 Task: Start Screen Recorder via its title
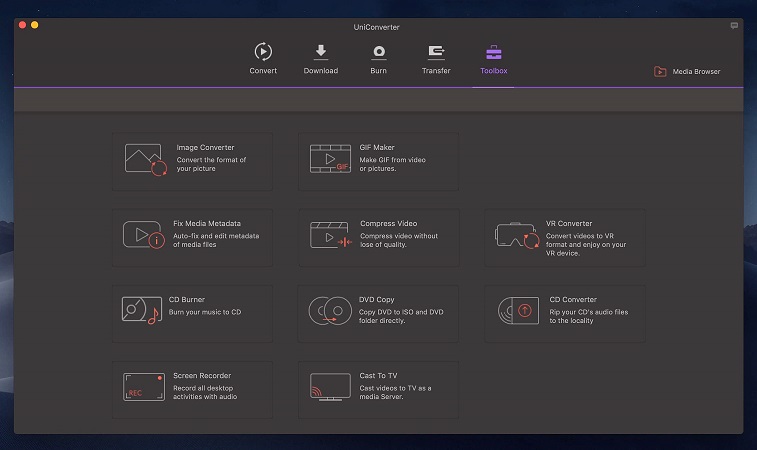tap(202, 376)
